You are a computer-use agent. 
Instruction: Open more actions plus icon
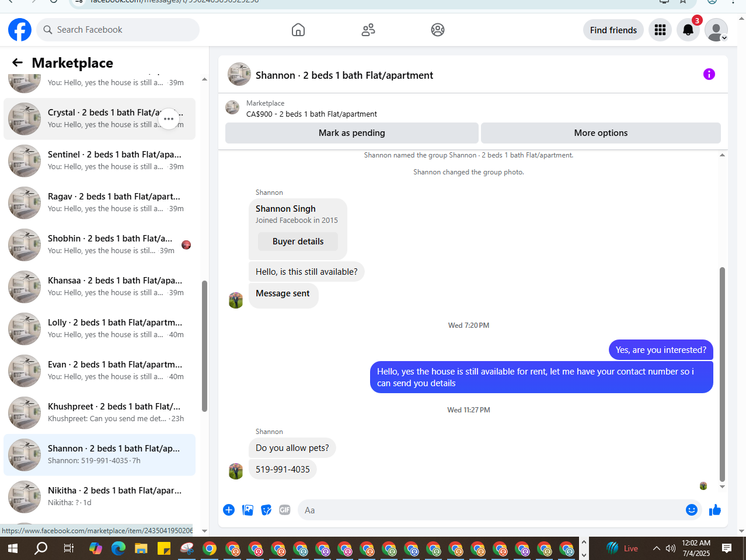click(229, 510)
